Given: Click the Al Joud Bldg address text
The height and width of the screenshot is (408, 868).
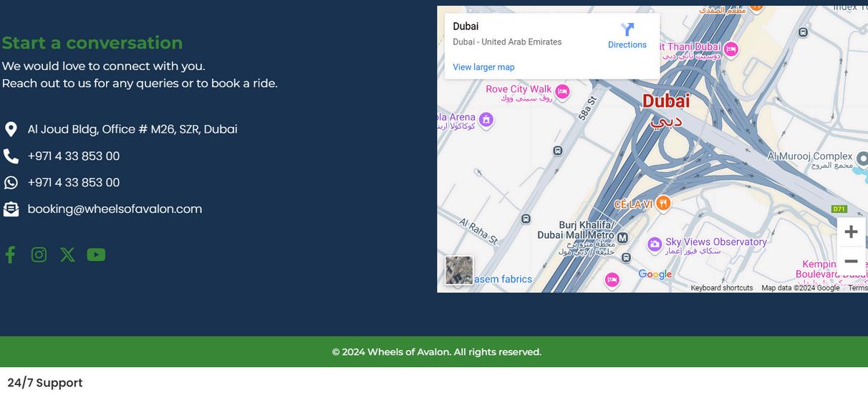Looking at the screenshot, I should (x=132, y=129).
